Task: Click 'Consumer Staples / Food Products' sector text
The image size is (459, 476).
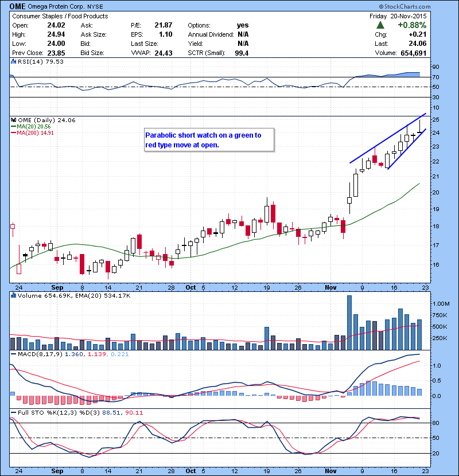Action: [60, 16]
